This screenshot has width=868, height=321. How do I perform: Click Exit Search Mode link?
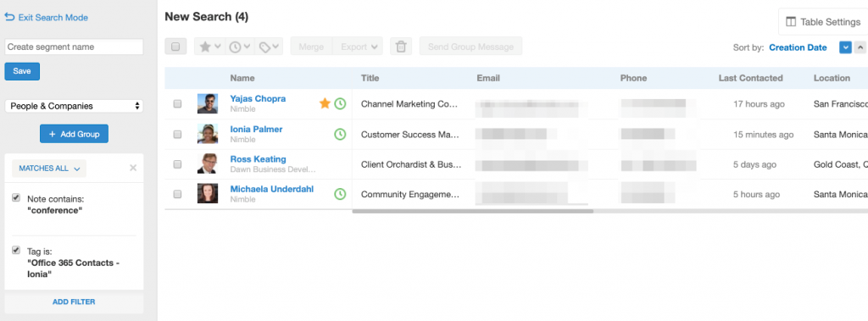coord(47,18)
